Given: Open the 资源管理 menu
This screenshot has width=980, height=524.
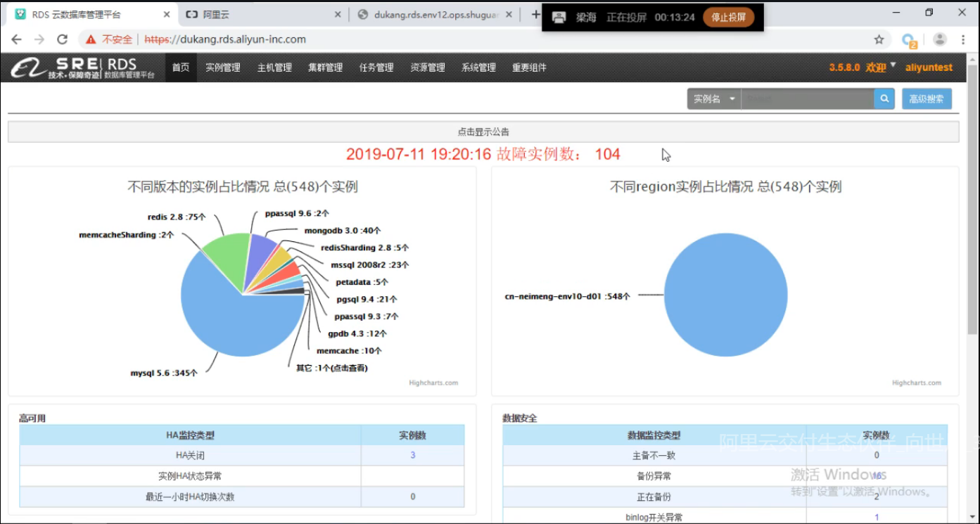Looking at the screenshot, I should pos(428,68).
